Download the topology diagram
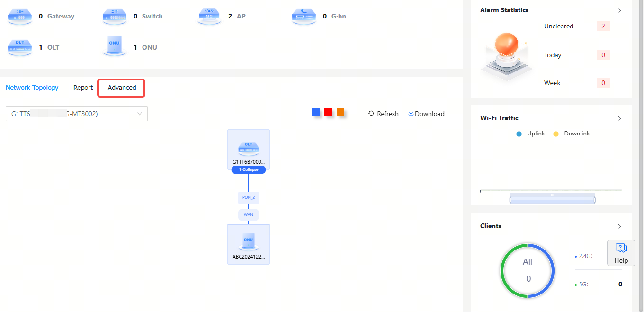This screenshot has height=312, width=644. pyautogui.click(x=426, y=114)
